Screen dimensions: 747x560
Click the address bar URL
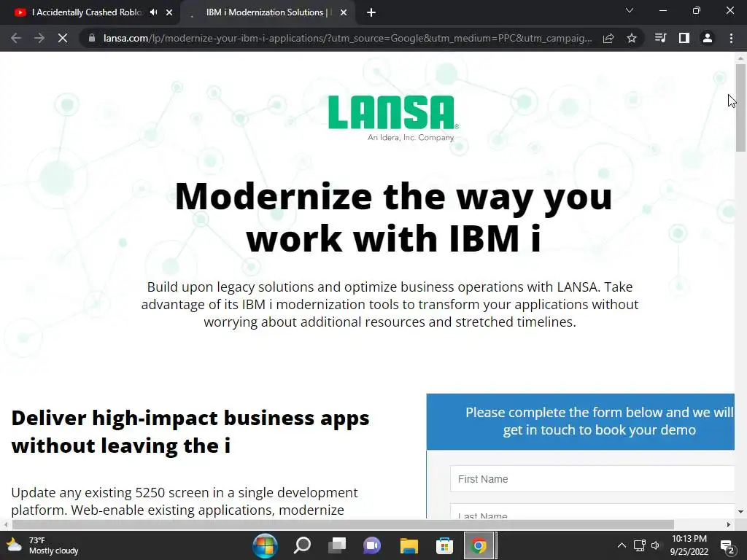coord(347,38)
